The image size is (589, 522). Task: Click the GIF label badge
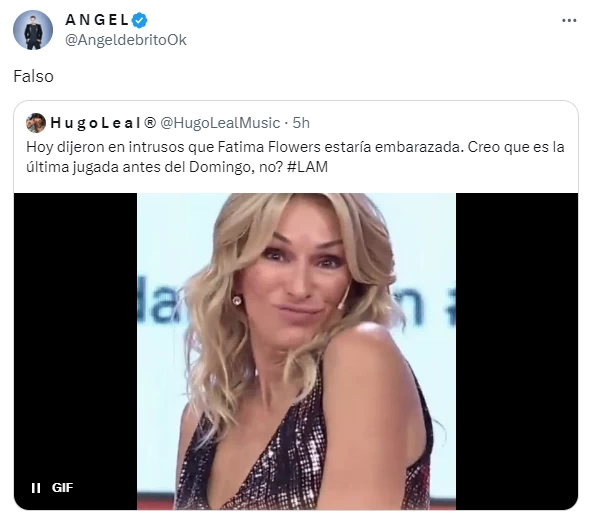62,487
